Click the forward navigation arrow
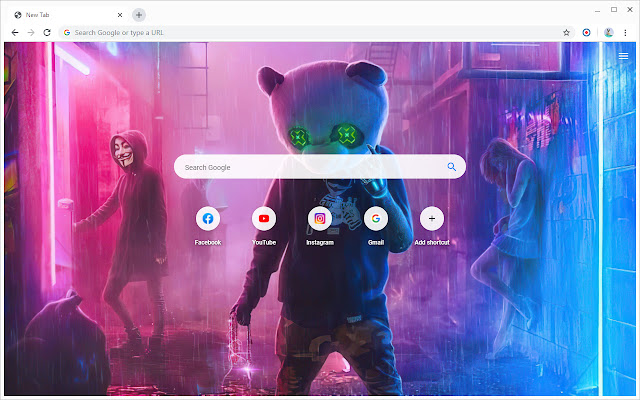 click(31, 32)
